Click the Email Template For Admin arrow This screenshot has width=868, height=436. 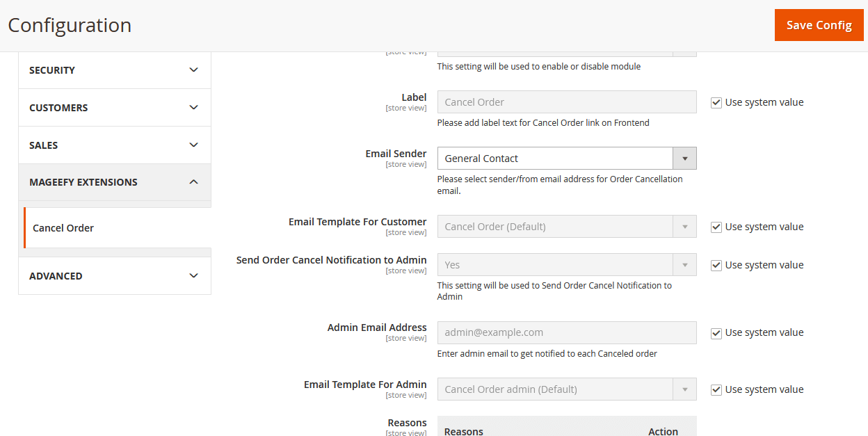[684, 389]
